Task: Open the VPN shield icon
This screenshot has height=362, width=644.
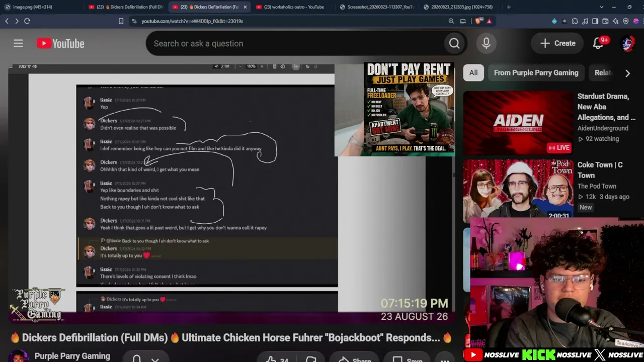Action: click(x=626, y=21)
